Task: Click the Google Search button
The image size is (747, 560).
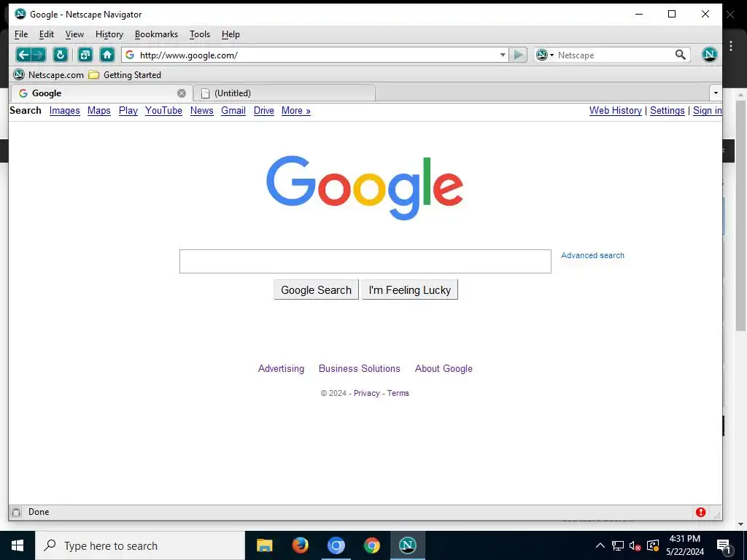Action: [x=316, y=289]
